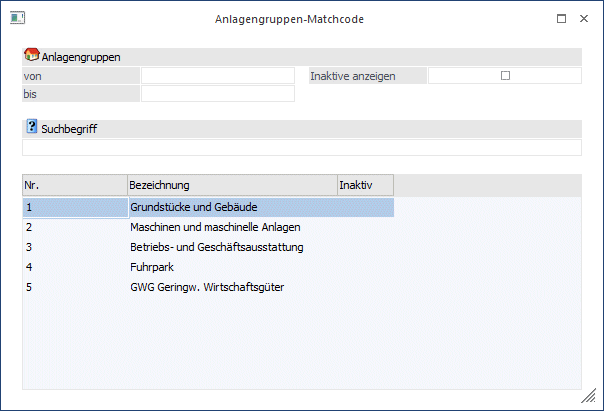Click the Inaktiv column header
The image size is (604, 411).
click(364, 185)
